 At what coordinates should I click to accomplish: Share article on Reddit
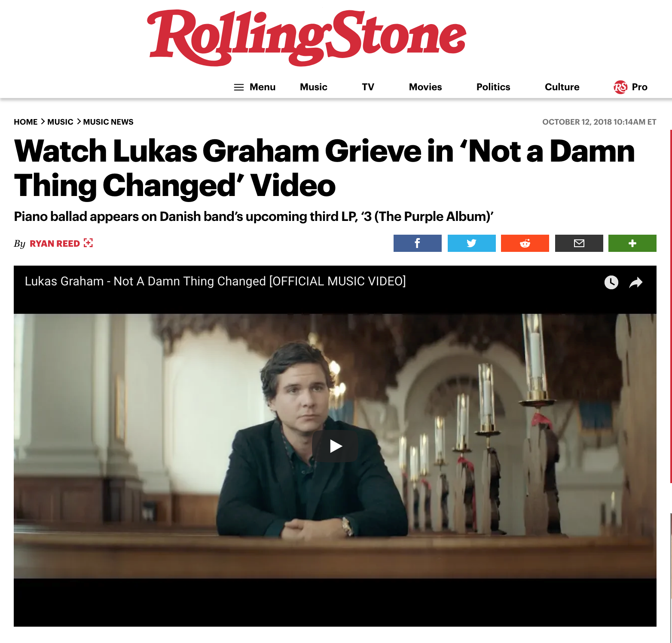[525, 243]
